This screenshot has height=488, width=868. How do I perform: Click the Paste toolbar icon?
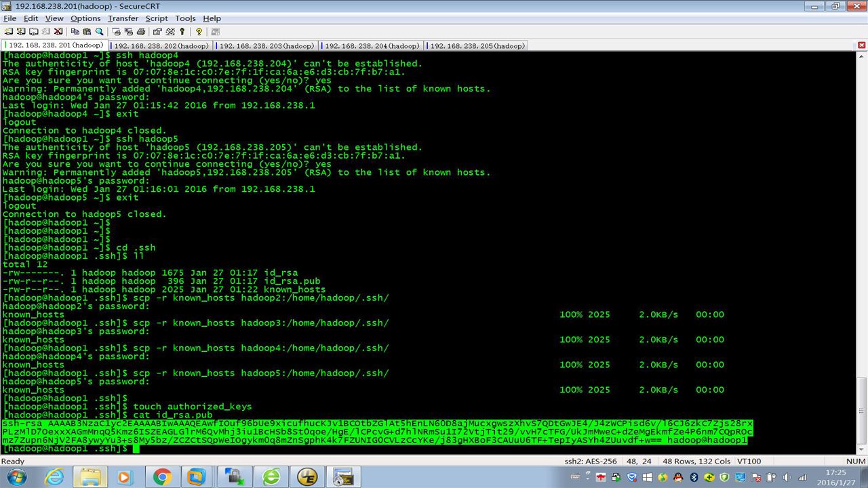point(87,31)
